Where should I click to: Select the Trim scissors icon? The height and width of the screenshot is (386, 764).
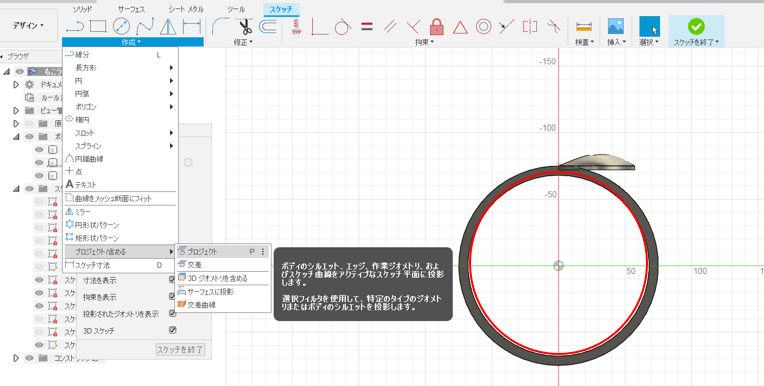click(245, 26)
